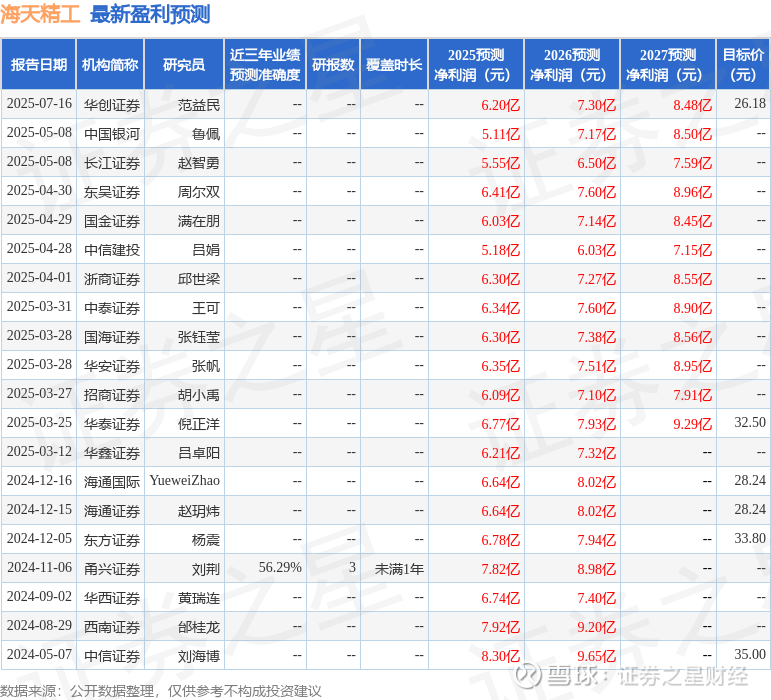
Task: Click the 东吴证券 institution cell
Action: point(112,192)
